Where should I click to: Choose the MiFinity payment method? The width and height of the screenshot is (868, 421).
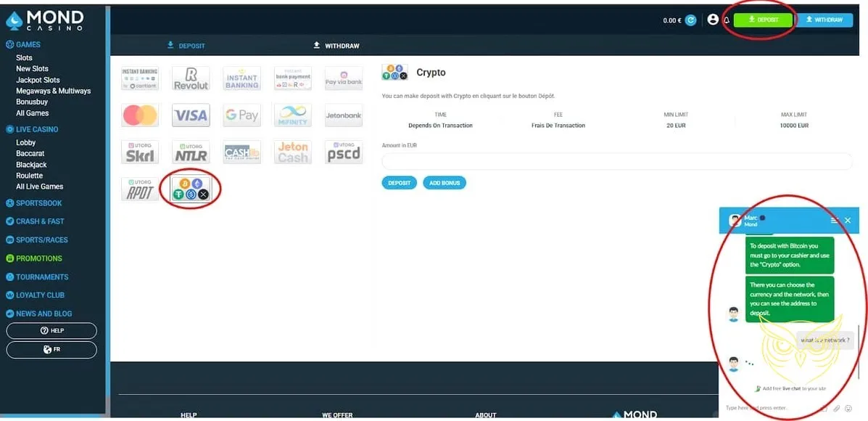292,115
